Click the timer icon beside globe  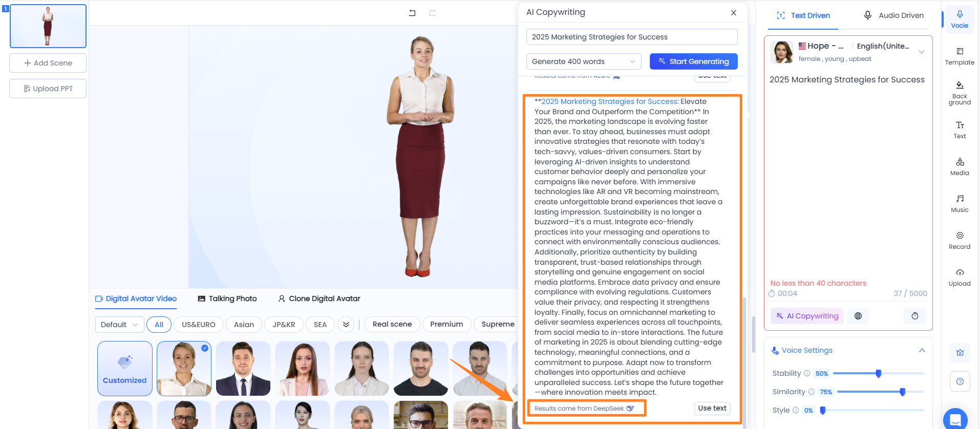pos(915,316)
